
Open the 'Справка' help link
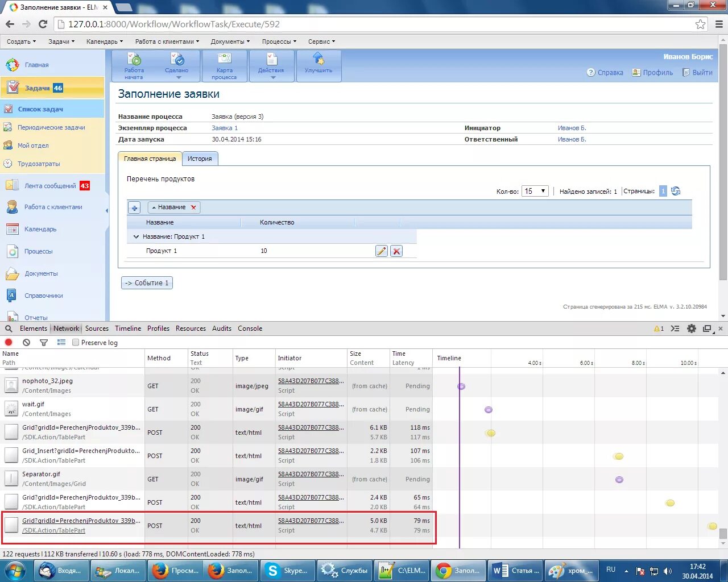click(605, 73)
